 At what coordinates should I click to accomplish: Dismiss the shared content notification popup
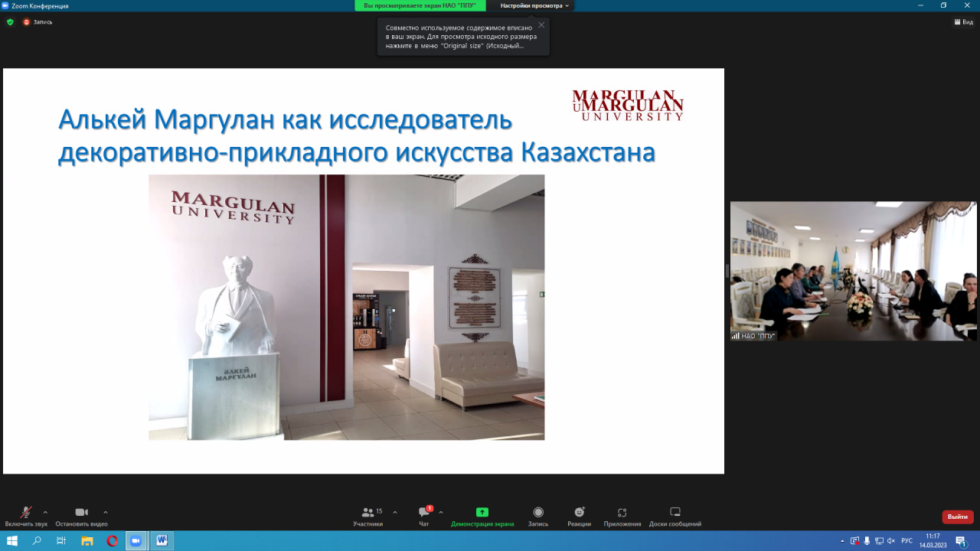coord(541,25)
